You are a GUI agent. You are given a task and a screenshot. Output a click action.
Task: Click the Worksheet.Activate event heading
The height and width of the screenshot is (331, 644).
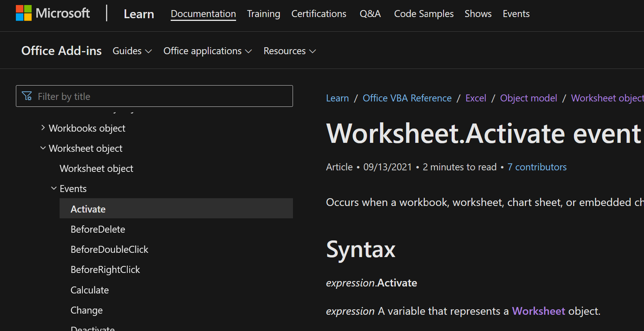483,134
